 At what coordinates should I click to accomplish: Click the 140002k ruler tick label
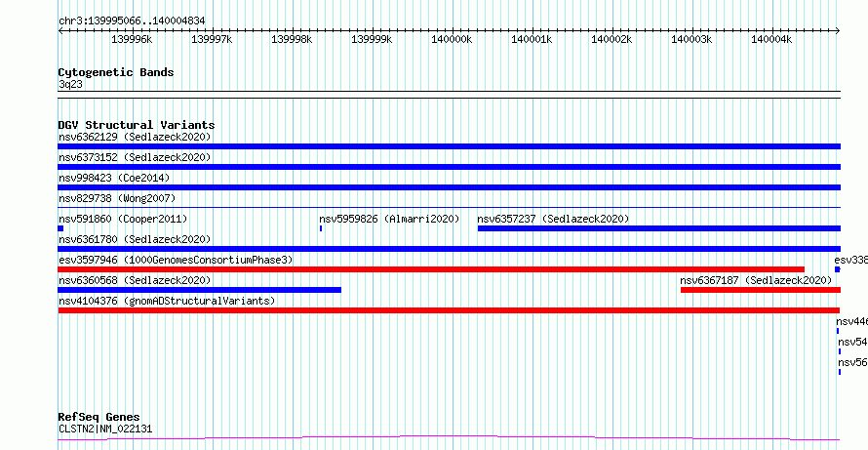point(612,39)
